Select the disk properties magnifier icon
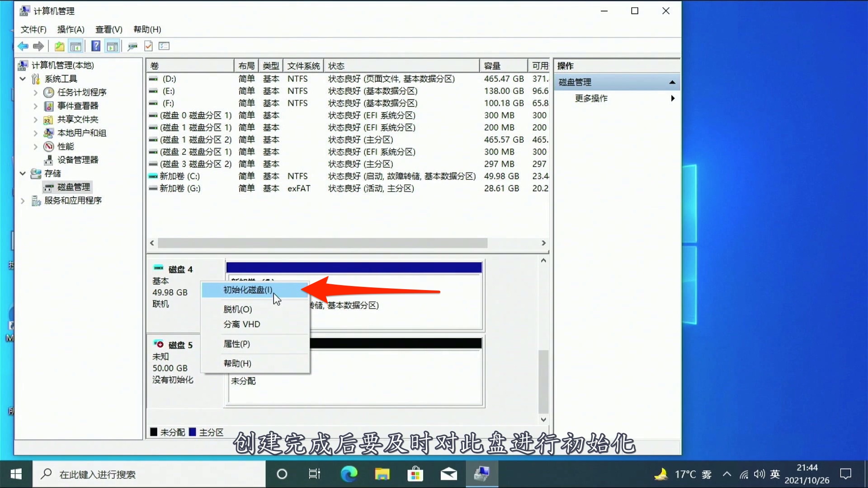868x488 pixels. (x=132, y=46)
